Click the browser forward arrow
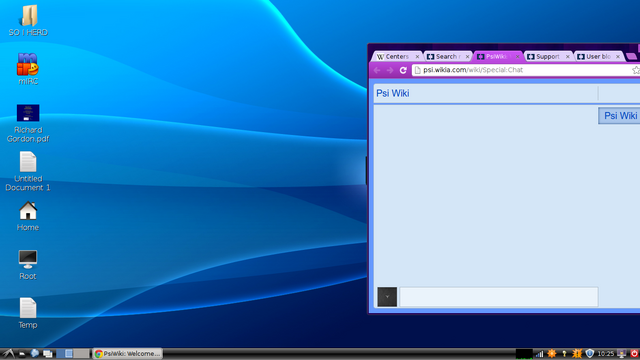Screen dimensions: 640x360 point(390,70)
